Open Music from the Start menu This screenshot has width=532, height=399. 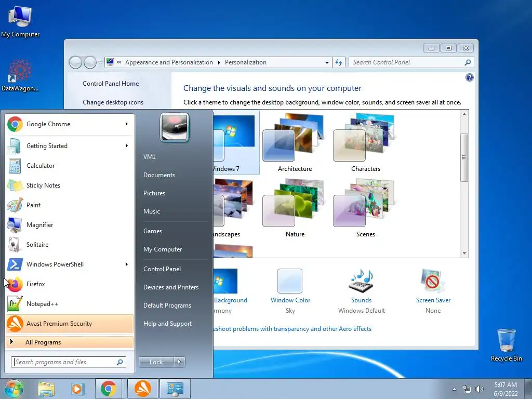[x=152, y=211]
